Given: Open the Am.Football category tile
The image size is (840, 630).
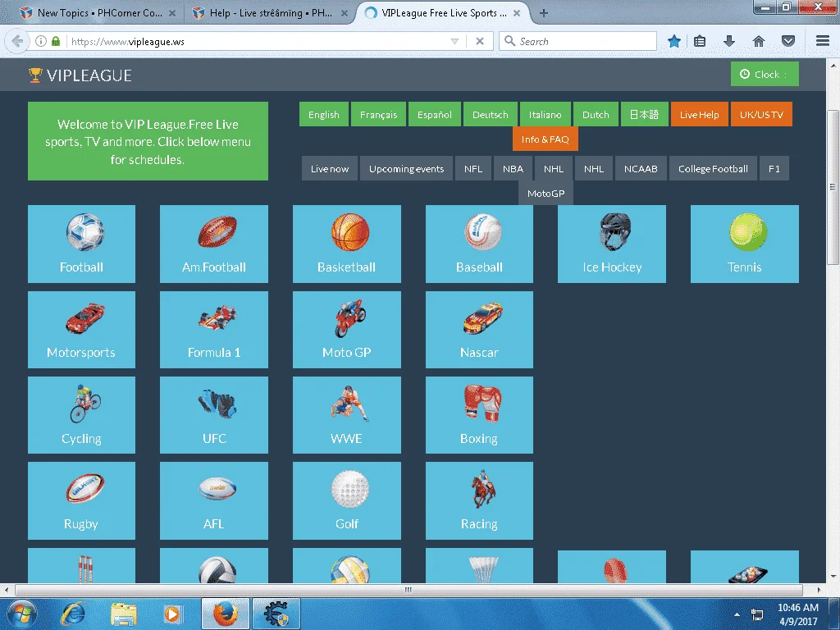Looking at the screenshot, I should [214, 244].
